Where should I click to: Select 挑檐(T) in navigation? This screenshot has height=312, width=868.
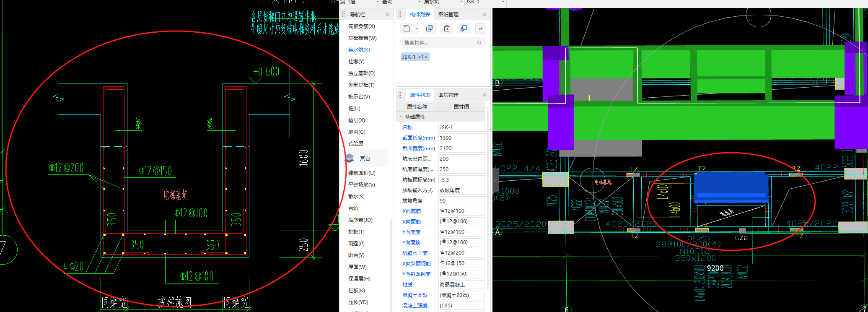pyautogui.click(x=356, y=231)
